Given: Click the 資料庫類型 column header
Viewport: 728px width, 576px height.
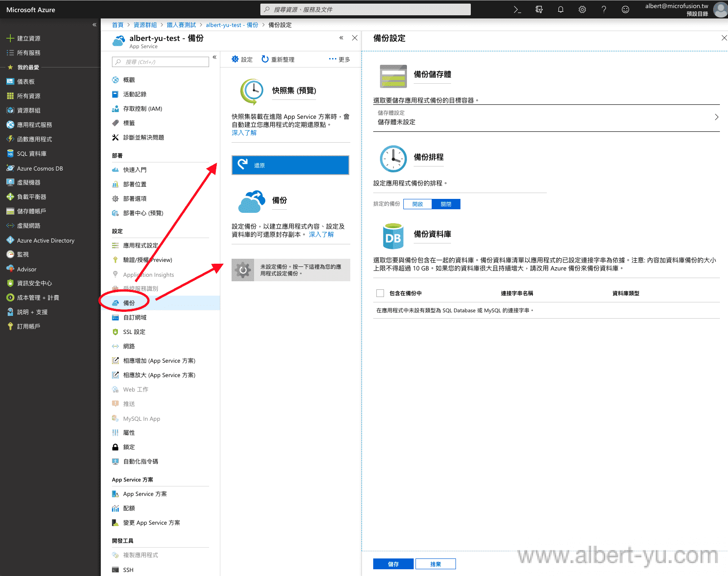Looking at the screenshot, I should [x=626, y=293].
